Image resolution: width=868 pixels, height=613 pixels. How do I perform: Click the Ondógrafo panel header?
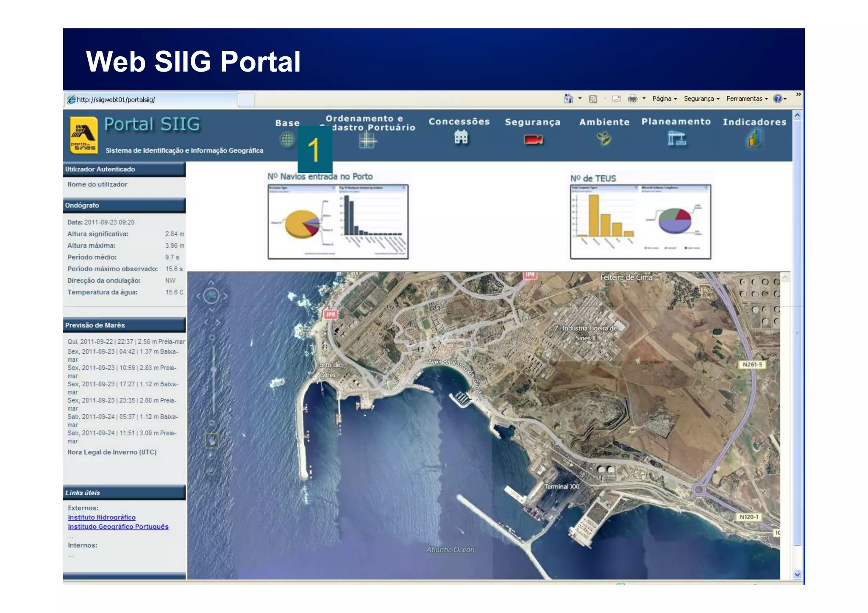coord(124,205)
